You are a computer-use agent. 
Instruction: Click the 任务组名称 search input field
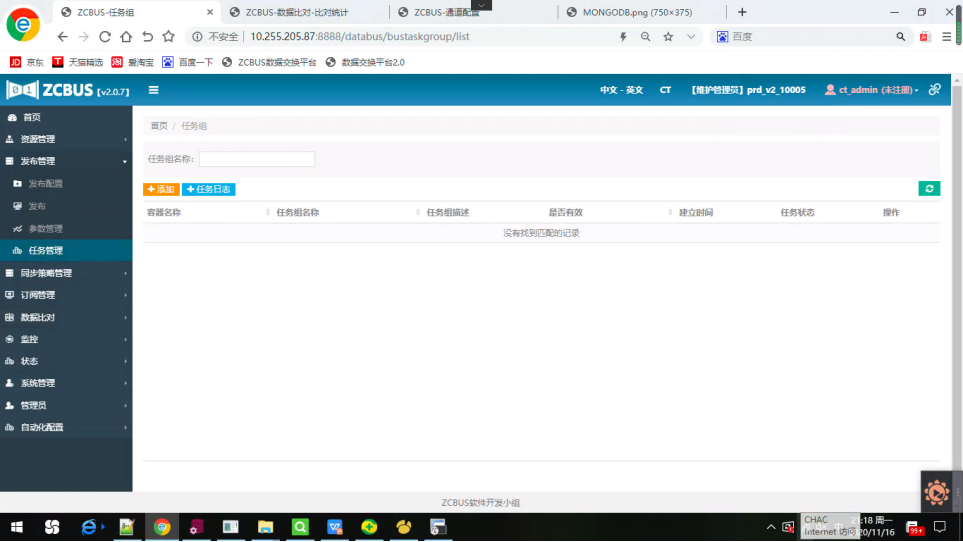[256, 159]
